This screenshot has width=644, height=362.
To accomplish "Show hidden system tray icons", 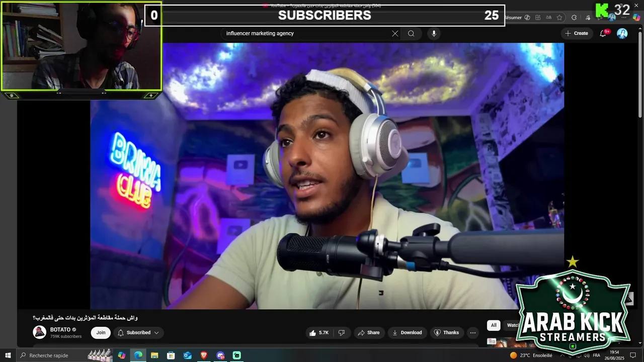I will click(561, 355).
